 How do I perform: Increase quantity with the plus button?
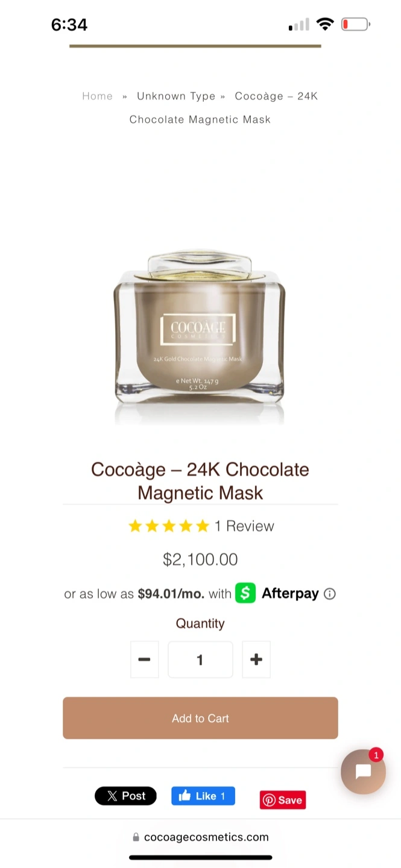click(256, 659)
